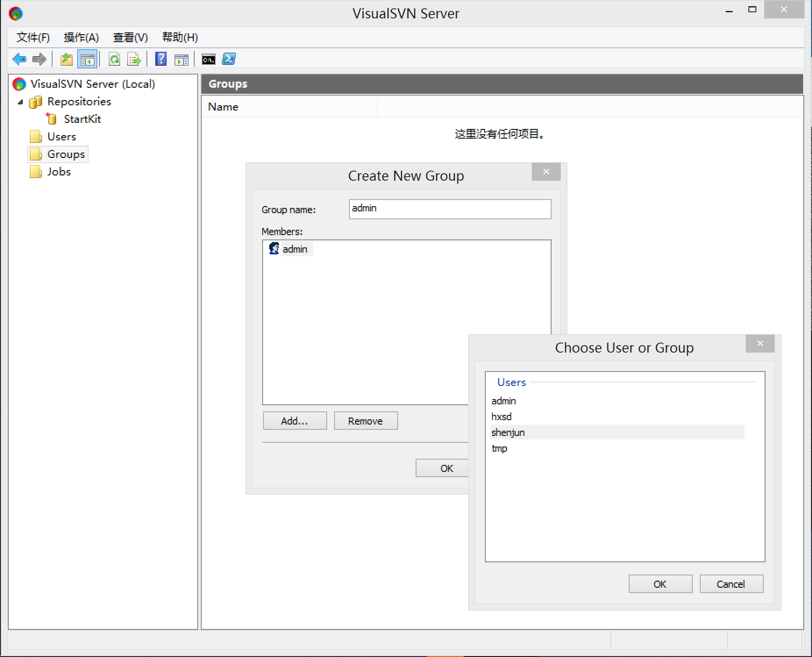Click the Up one level folder icon
This screenshot has height=657, width=812.
[66, 59]
